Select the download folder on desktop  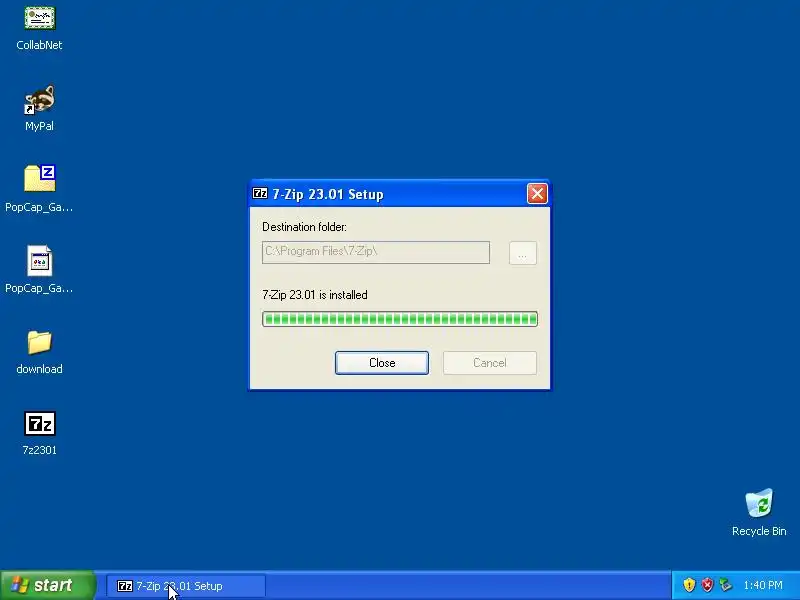39,342
